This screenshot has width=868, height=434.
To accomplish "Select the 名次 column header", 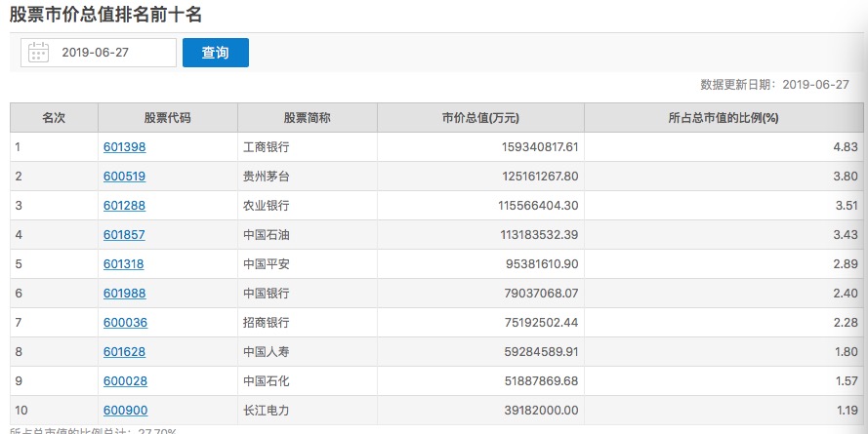I will coord(54,118).
